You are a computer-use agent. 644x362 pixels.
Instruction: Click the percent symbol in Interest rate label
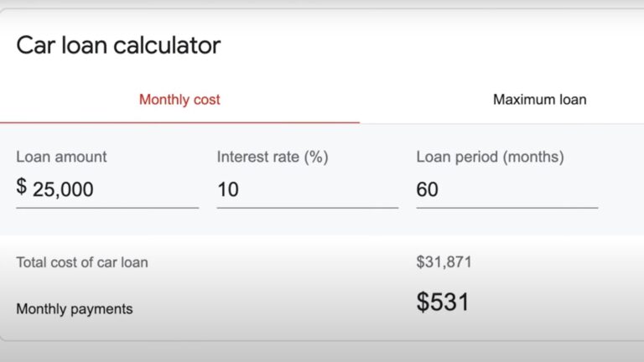(x=315, y=157)
